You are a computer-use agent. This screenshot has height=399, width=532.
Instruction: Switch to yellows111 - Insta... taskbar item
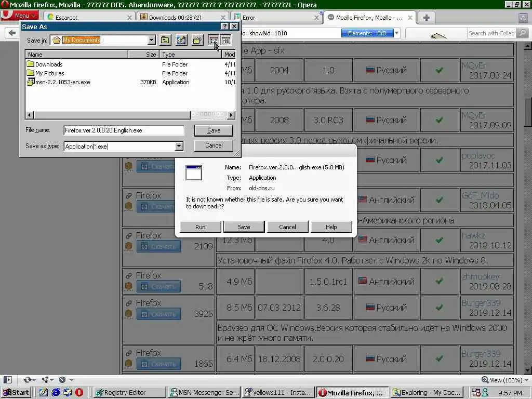pos(278,393)
